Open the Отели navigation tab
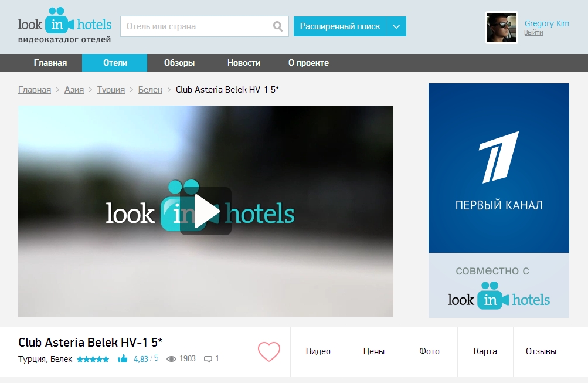Viewport: 588px width, 383px height. tap(115, 63)
